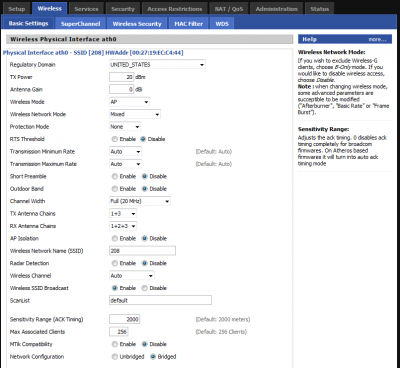Switch to Wireless Security sub-tab
Viewport: 400px width, 368px height.
[x=137, y=24]
